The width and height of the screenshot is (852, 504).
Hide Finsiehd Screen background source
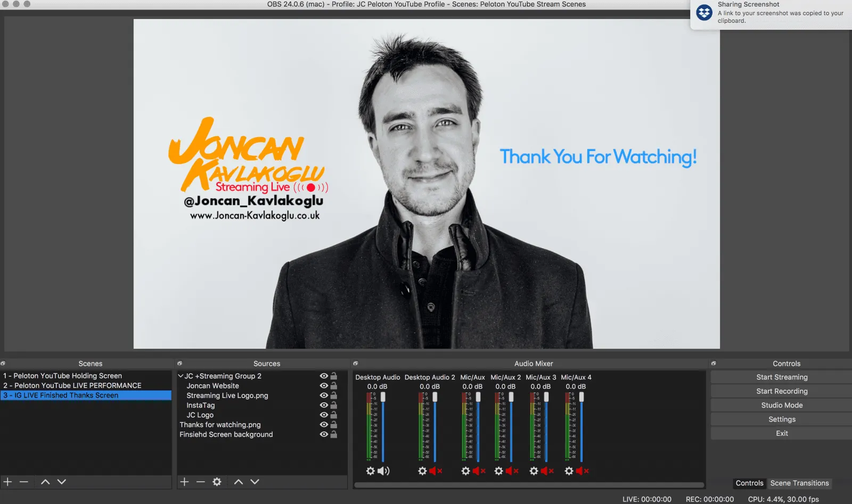[324, 434]
